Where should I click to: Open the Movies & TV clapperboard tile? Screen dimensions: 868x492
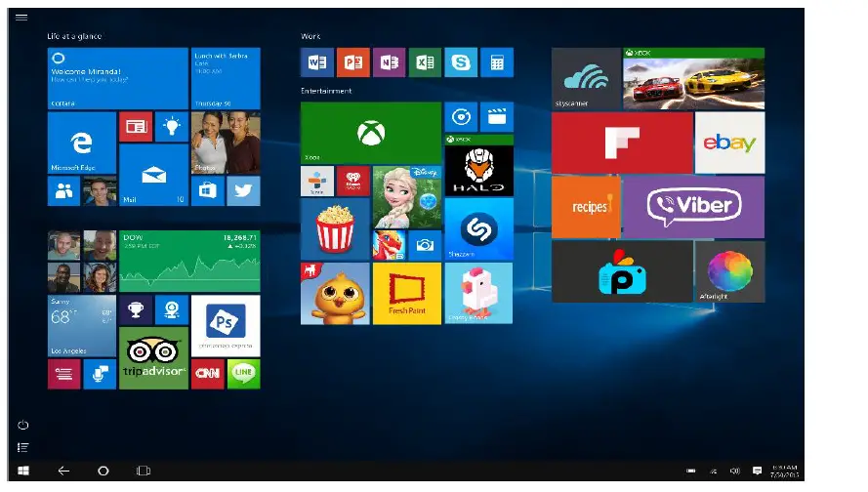497,117
